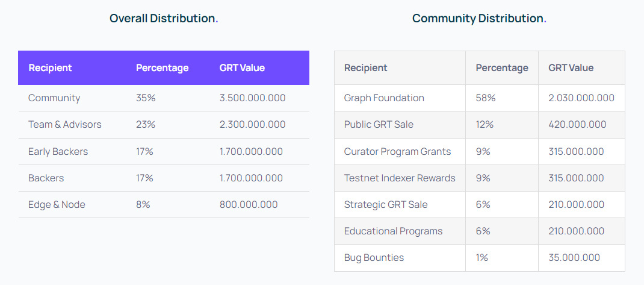Click the 2.030.000.000 GRT value
This screenshot has width=644, height=285.
[x=581, y=98]
